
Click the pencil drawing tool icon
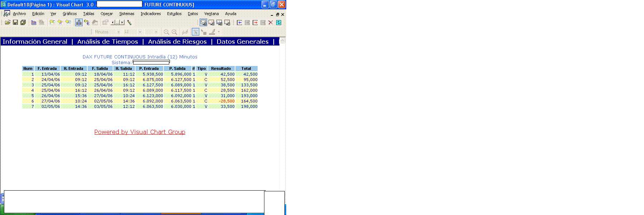pyautogui.click(x=212, y=32)
